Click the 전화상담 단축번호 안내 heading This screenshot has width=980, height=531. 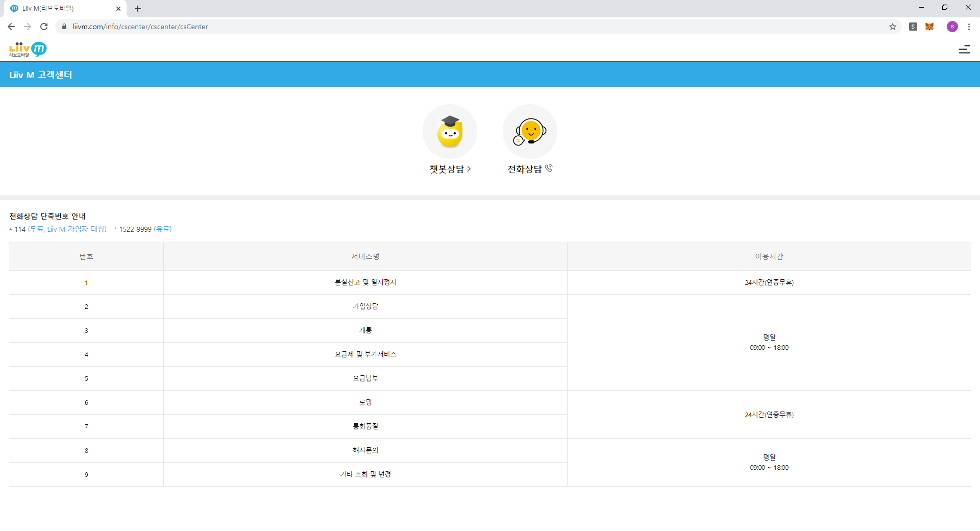[47, 216]
